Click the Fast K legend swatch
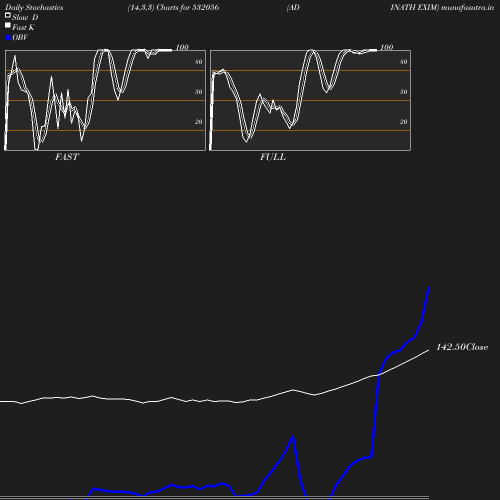 (8, 25)
